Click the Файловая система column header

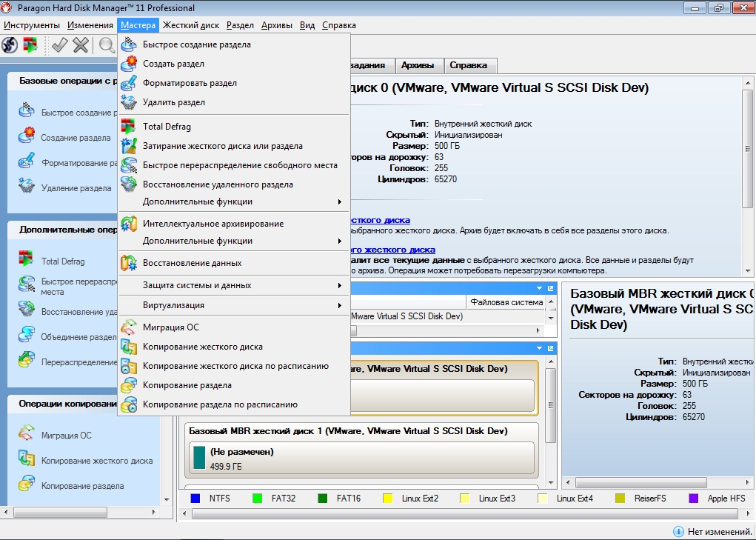point(506,302)
